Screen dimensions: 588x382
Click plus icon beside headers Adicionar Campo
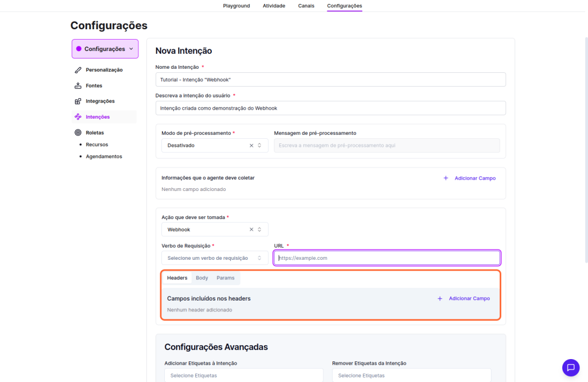pos(440,299)
